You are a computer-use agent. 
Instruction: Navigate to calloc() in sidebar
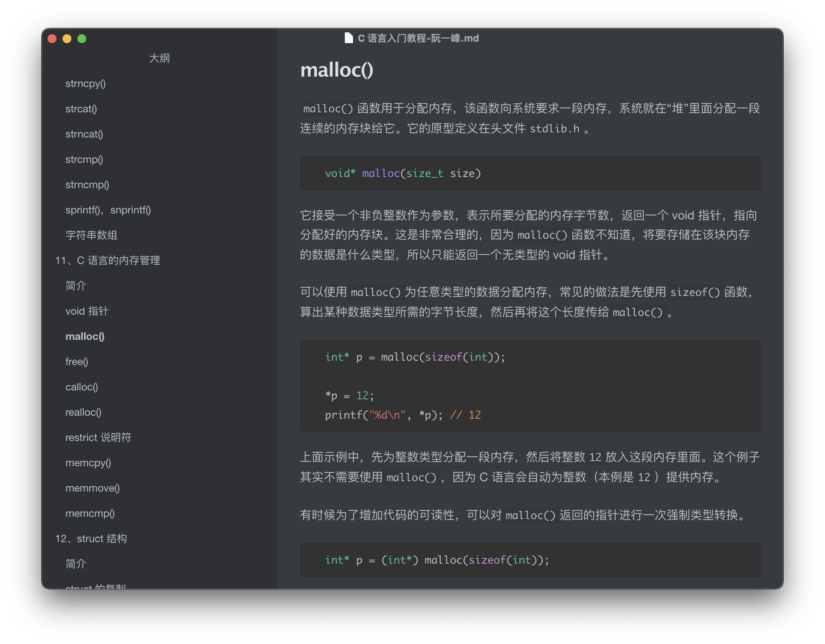(81, 387)
